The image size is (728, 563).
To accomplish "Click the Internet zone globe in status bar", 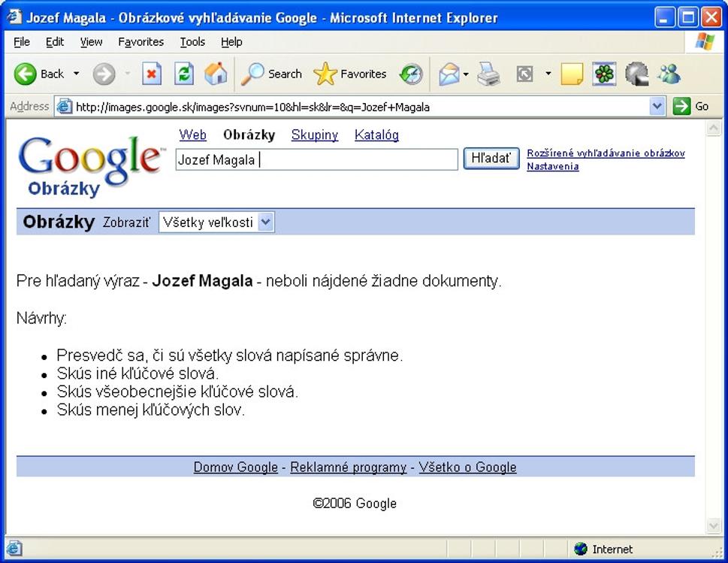I will tap(580, 549).
